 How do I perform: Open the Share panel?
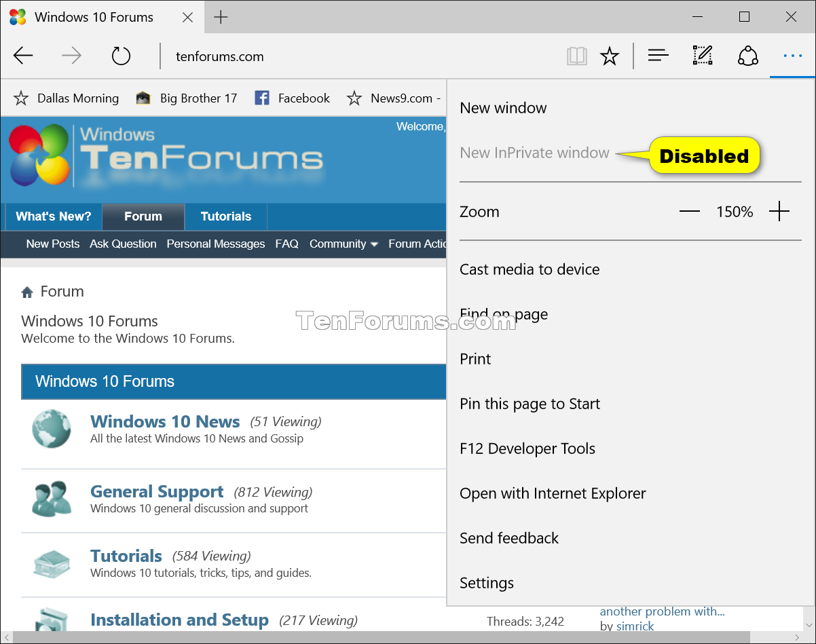click(x=747, y=56)
